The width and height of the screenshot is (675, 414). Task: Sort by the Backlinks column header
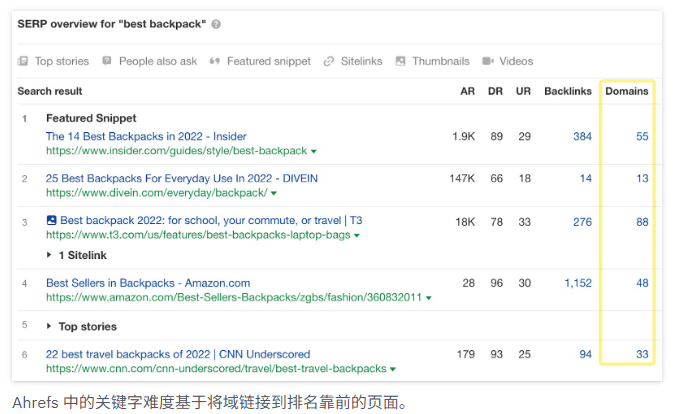568,91
